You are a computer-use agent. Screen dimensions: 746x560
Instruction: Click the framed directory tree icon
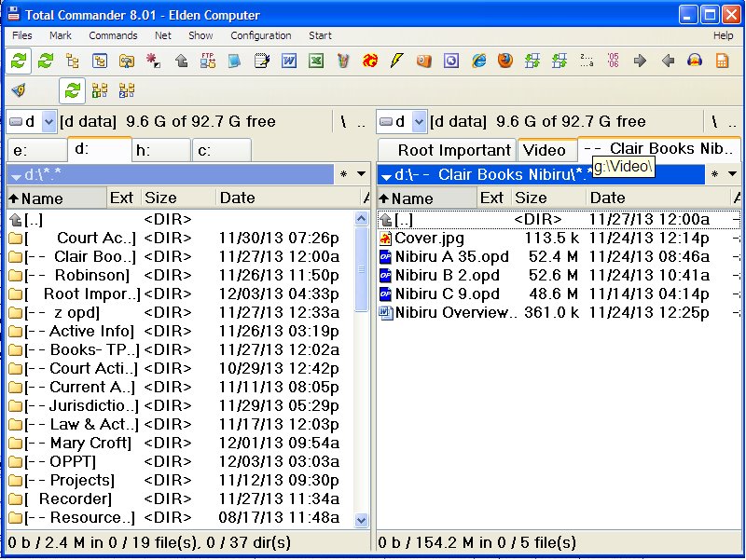(100, 61)
